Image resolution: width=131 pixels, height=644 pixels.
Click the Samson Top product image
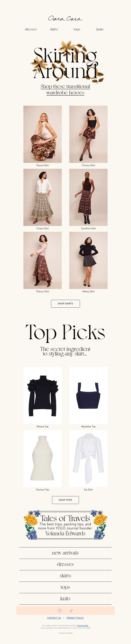tap(43, 459)
